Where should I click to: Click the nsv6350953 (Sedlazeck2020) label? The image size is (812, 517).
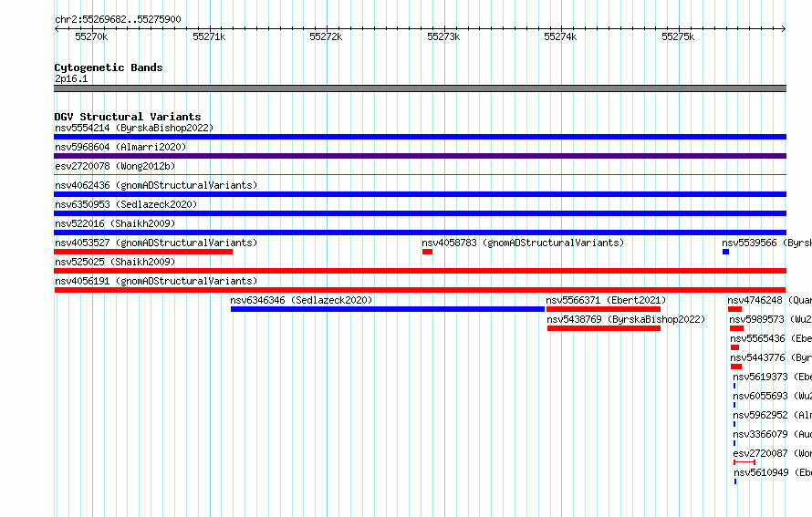click(x=126, y=204)
